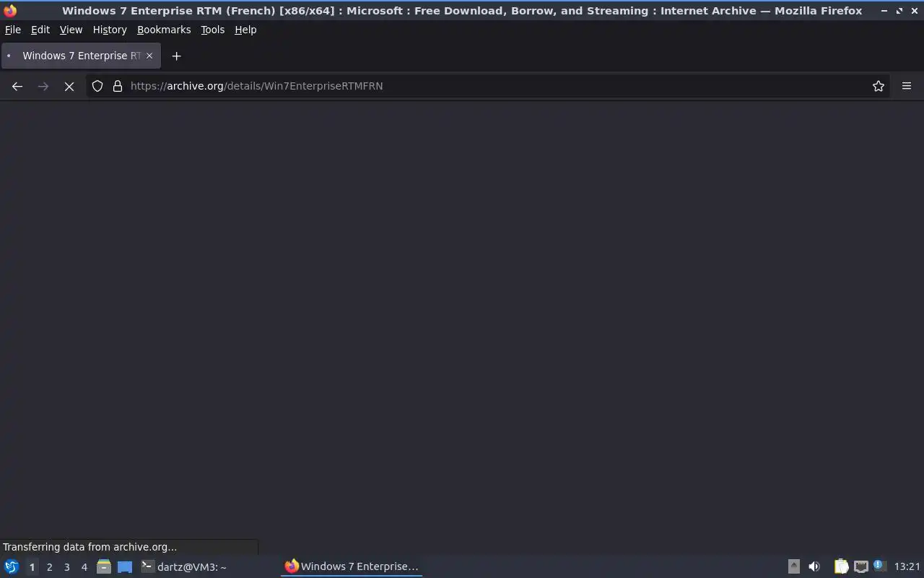This screenshot has width=924, height=578.
Task: Open the History menu
Action: click(x=110, y=30)
